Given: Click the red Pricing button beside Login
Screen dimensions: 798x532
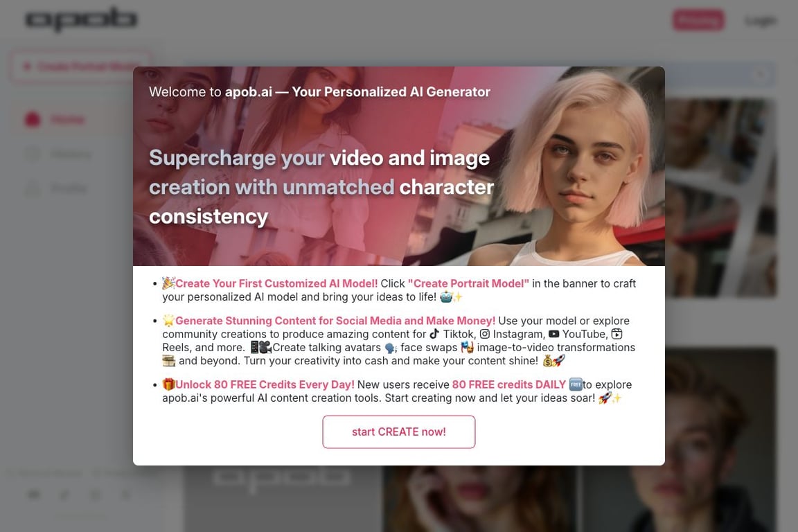Looking at the screenshot, I should [x=698, y=20].
